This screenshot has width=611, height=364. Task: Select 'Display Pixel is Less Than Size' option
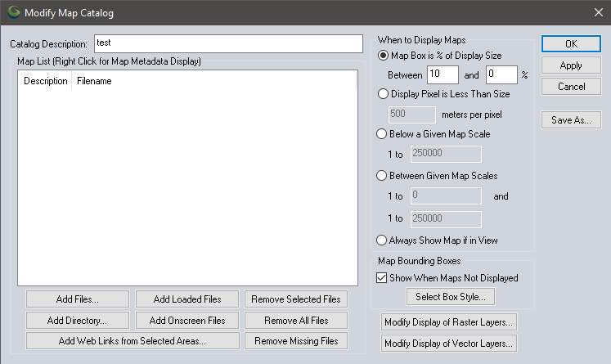coord(384,94)
